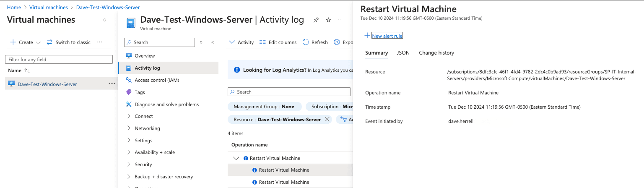Screen dimensions: 644x188
Task: Open Dave-Test-Windows-Server breadcrumb link
Action: coord(108,8)
